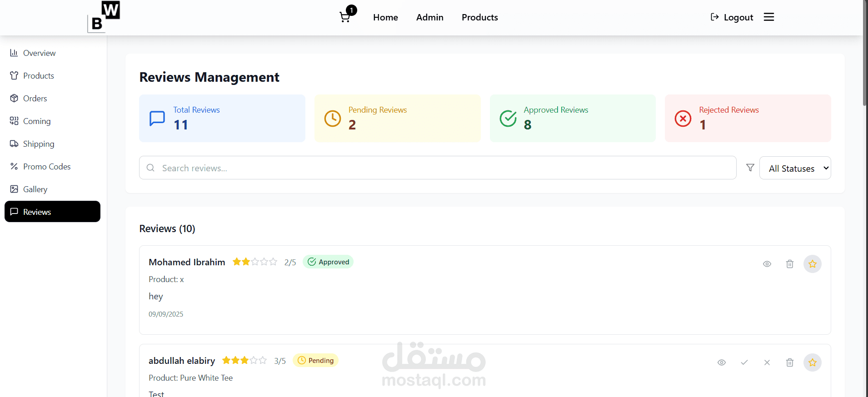868x397 pixels.
Task: Click the Total Reviews card
Action: coord(222,118)
